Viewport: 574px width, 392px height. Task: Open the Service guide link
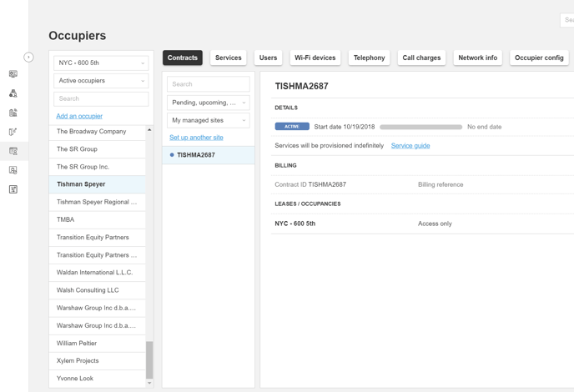click(x=410, y=146)
